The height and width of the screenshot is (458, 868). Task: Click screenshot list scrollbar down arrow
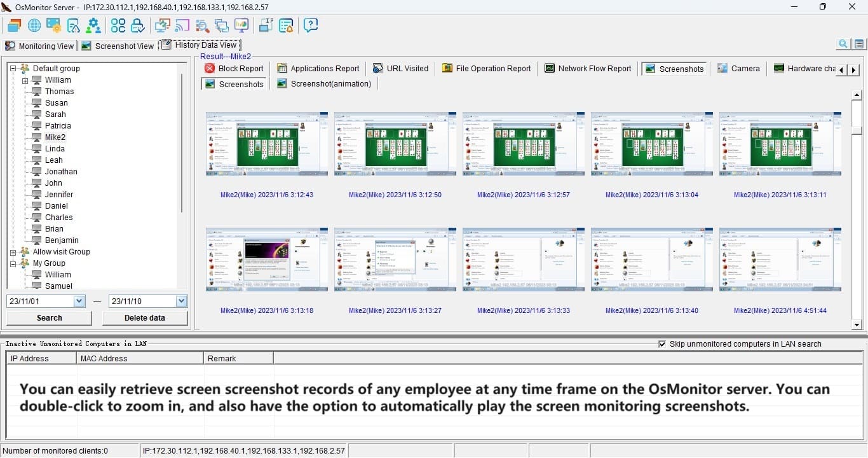pyautogui.click(x=857, y=324)
